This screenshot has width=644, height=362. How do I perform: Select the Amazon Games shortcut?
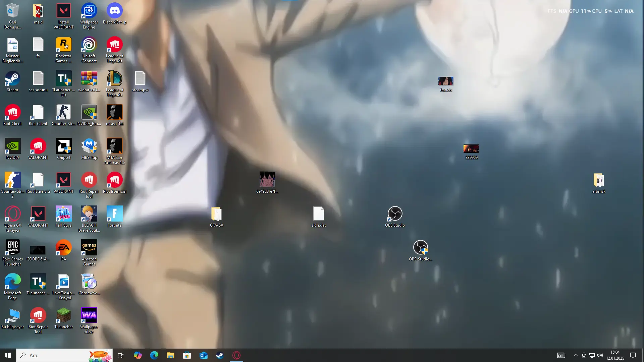[89, 253]
